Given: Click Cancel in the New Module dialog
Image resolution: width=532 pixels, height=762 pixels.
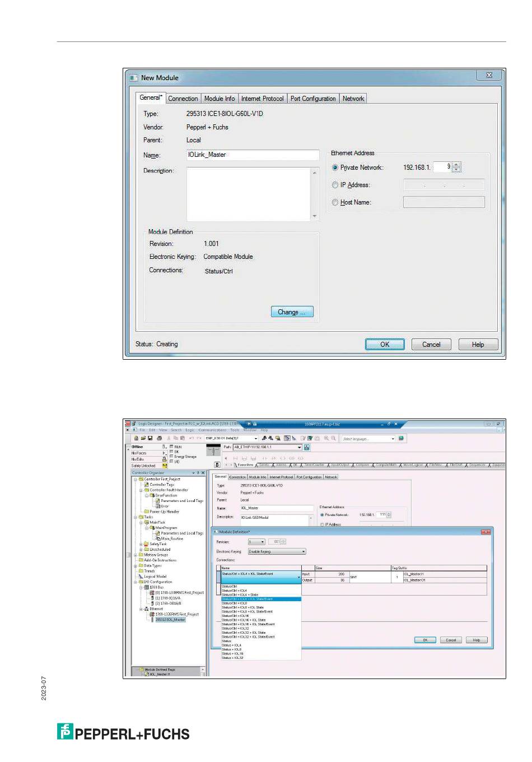Looking at the screenshot, I should (431, 345).
